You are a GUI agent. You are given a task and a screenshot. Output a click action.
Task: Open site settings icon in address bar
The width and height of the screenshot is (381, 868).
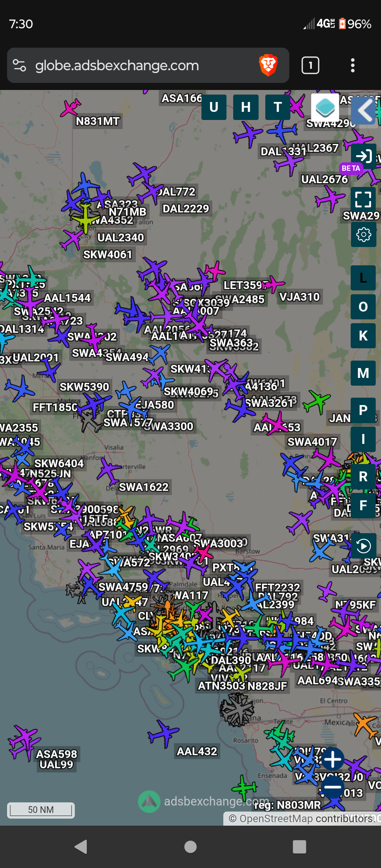click(19, 66)
